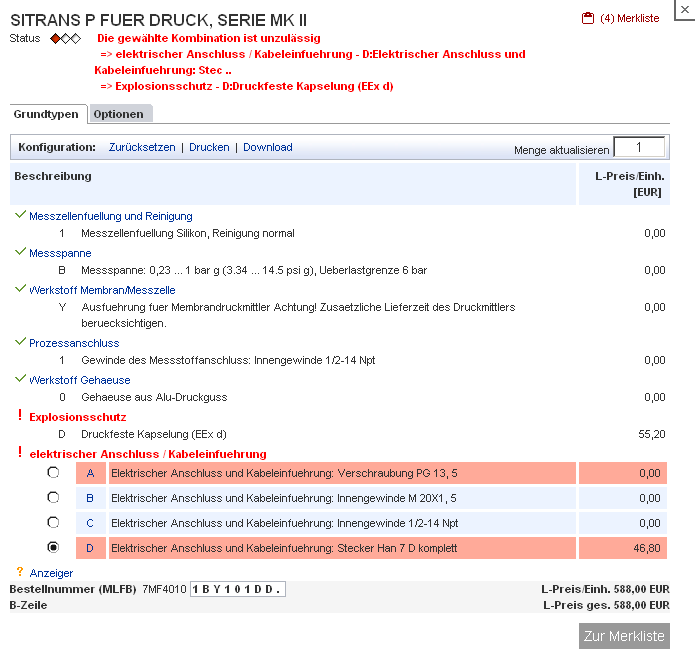
Task: Click the green checkmark beside Werkstoff Membran/Messzelle
Action: (x=20, y=289)
